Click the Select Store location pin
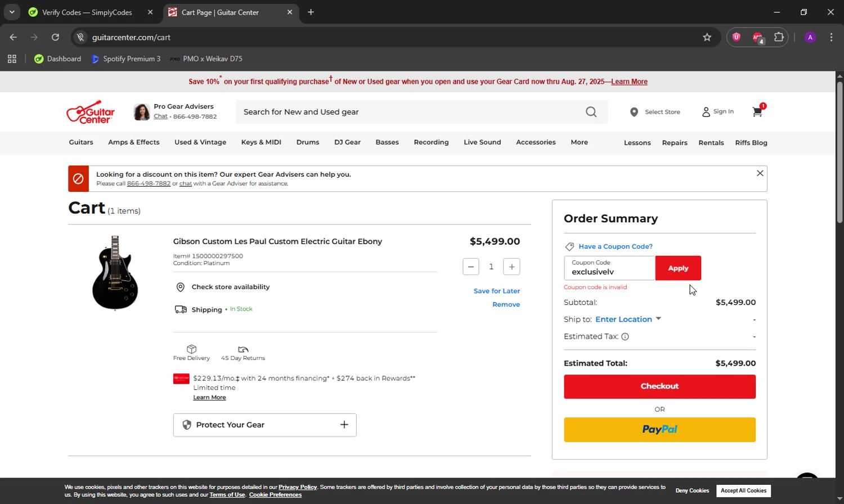844x504 pixels. tap(634, 112)
